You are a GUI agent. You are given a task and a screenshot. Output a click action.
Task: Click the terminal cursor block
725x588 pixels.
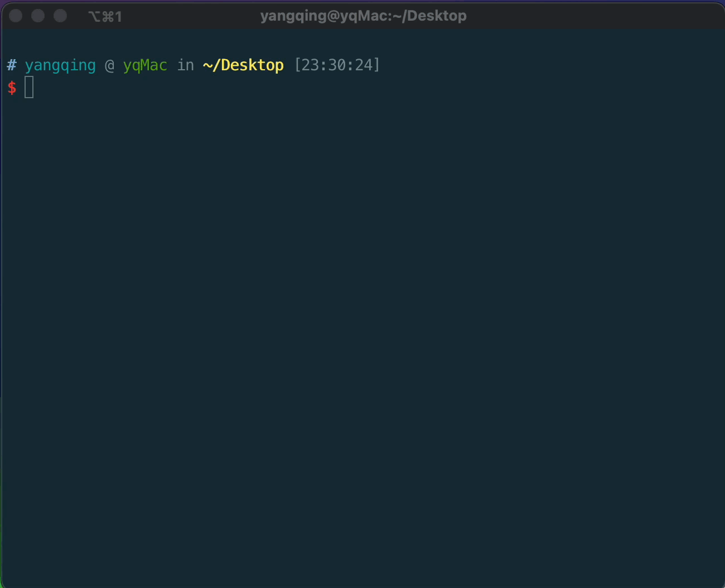click(29, 88)
